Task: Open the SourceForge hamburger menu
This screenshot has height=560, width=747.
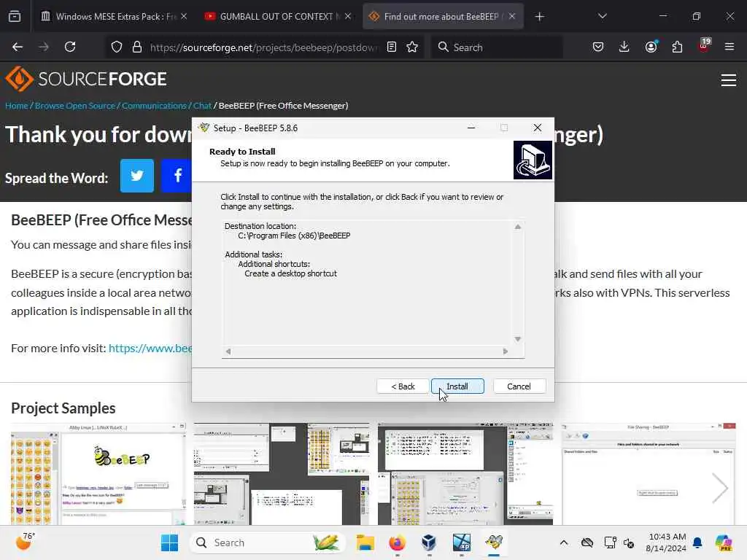Action: tap(729, 80)
